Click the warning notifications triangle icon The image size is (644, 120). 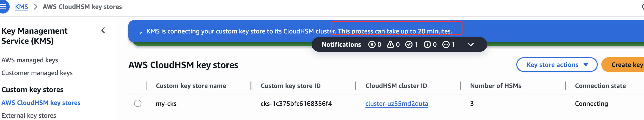390,44
